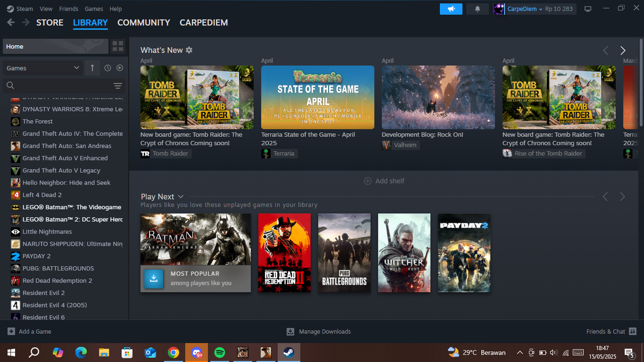This screenshot has width=644, height=362.
Task: Open the View menu
Action: [x=46, y=9]
